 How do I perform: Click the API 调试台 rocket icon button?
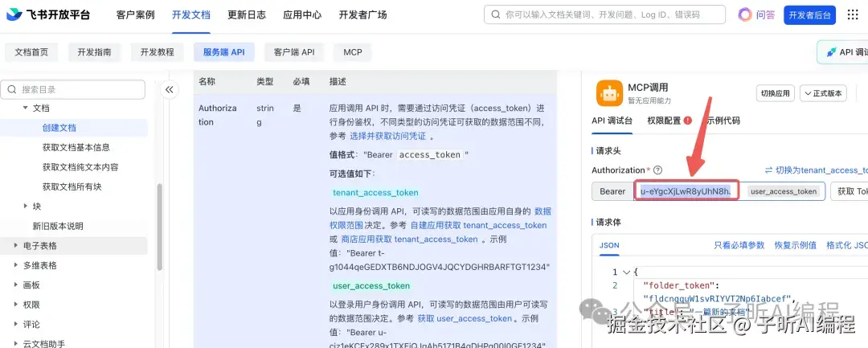point(842,52)
